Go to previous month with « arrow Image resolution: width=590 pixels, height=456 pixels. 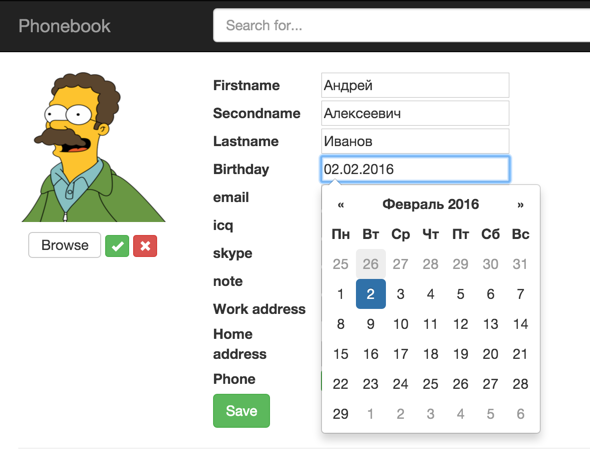point(341,205)
